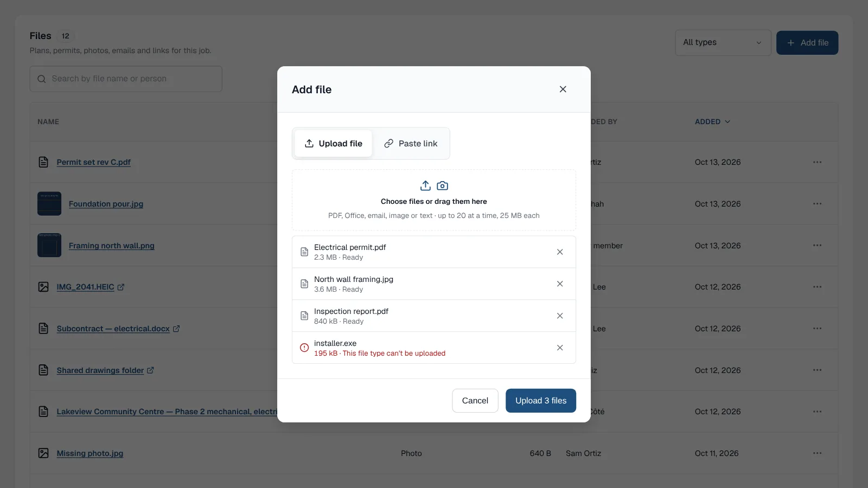Sort by the ADDED column header
The height and width of the screenshot is (488, 868).
pos(712,122)
